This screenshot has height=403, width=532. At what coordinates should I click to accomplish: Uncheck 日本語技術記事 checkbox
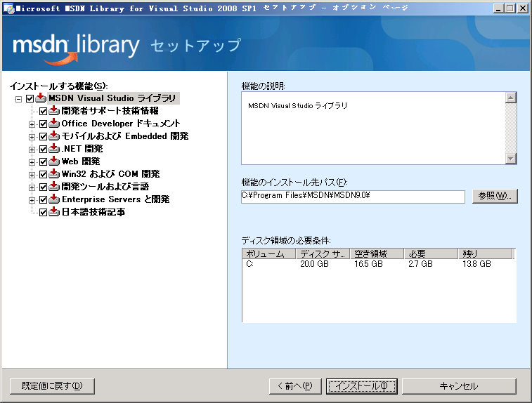[43, 213]
